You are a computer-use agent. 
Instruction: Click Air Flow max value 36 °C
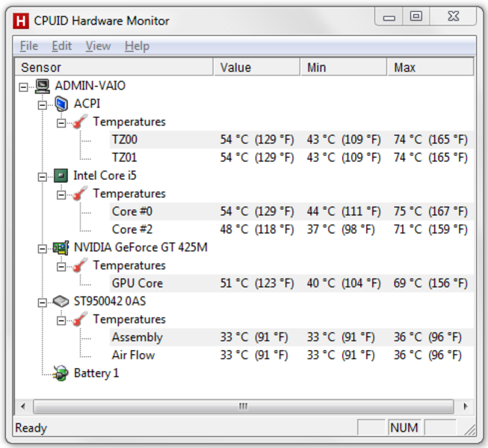click(x=427, y=355)
